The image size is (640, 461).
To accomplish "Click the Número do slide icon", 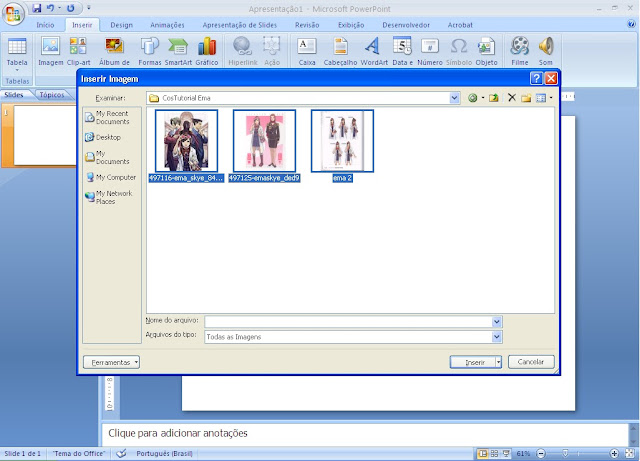I will 430,51.
